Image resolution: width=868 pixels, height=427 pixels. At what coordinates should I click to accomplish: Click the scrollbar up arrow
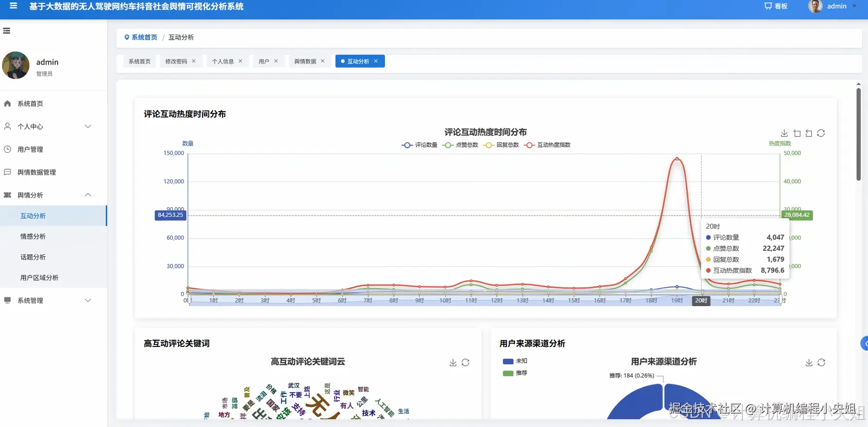tap(858, 83)
